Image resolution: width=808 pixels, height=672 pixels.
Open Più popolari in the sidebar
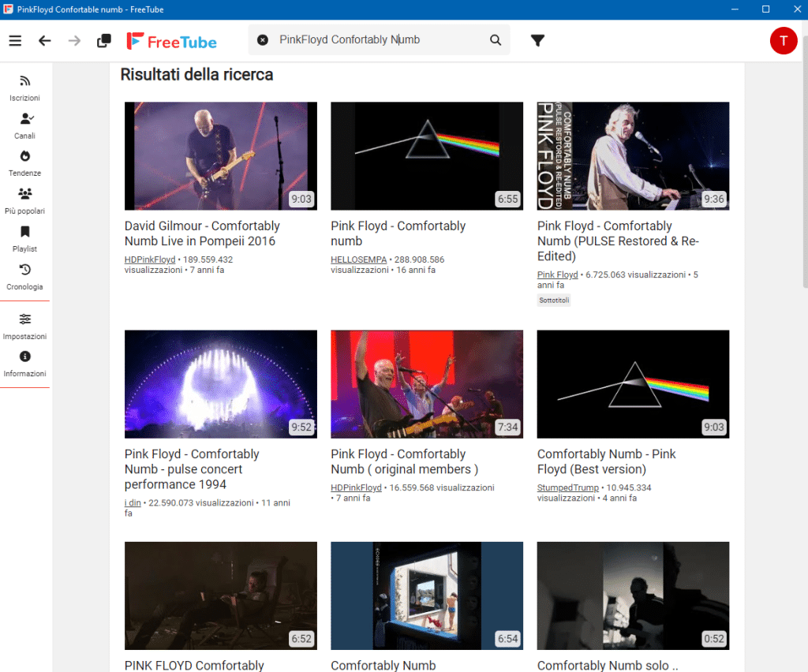(x=24, y=201)
